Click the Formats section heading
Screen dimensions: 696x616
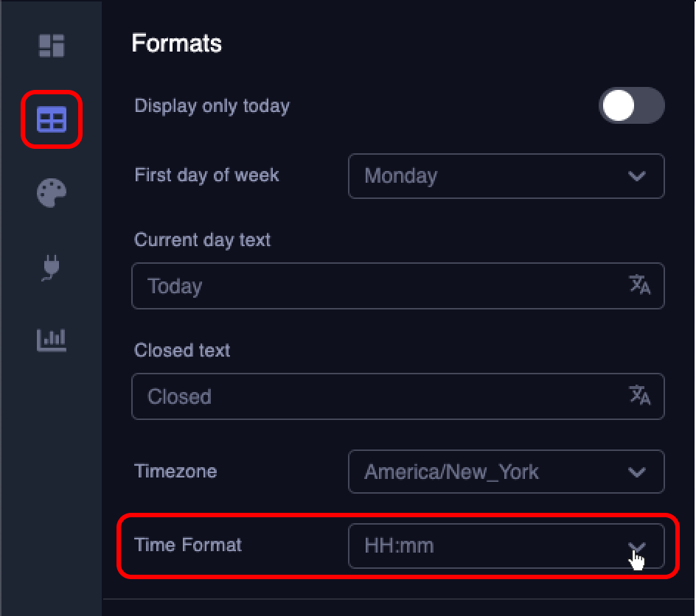coord(176,43)
